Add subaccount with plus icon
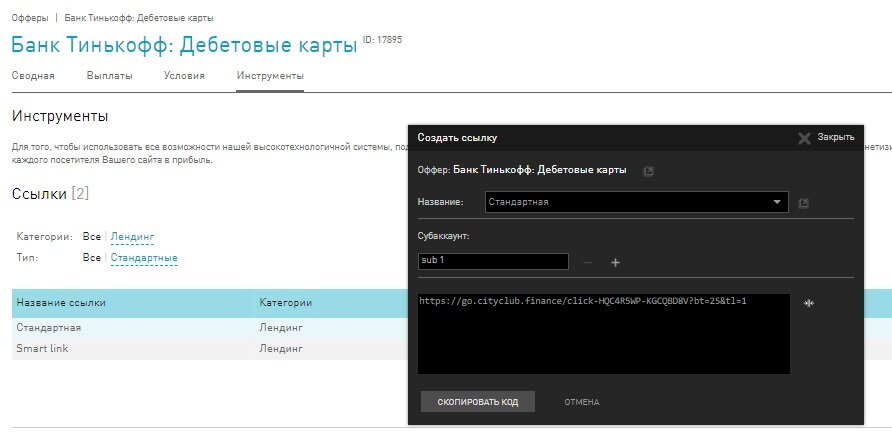 (x=615, y=262)
